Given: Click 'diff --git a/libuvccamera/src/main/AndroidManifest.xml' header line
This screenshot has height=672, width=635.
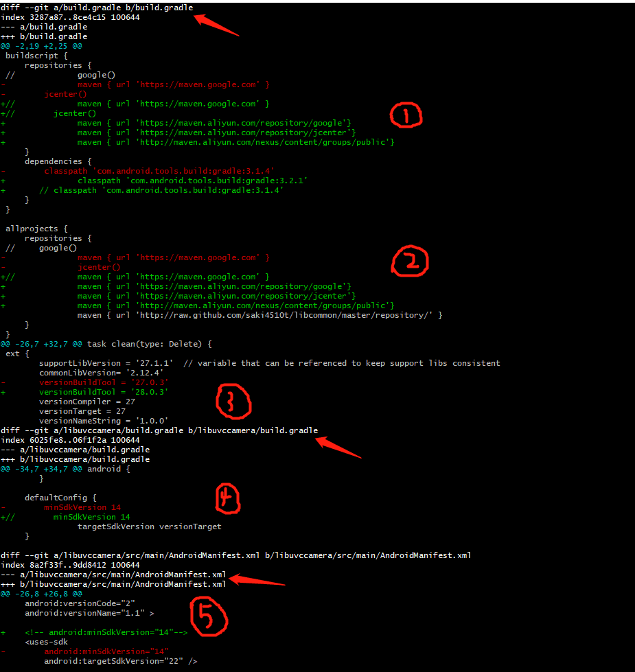Looking at the screenshot, I should pyautogui.click(x=236, y=555).
